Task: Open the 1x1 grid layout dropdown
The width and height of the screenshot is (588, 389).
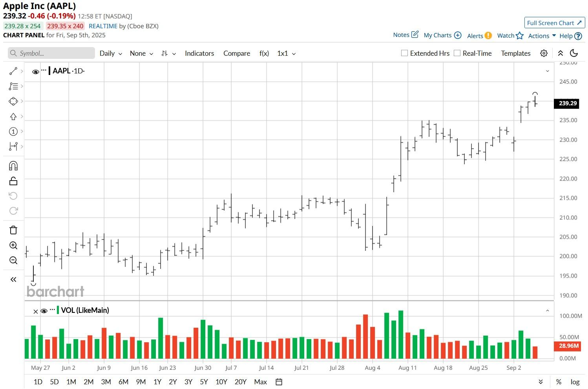Action: [x=287, y=53]
